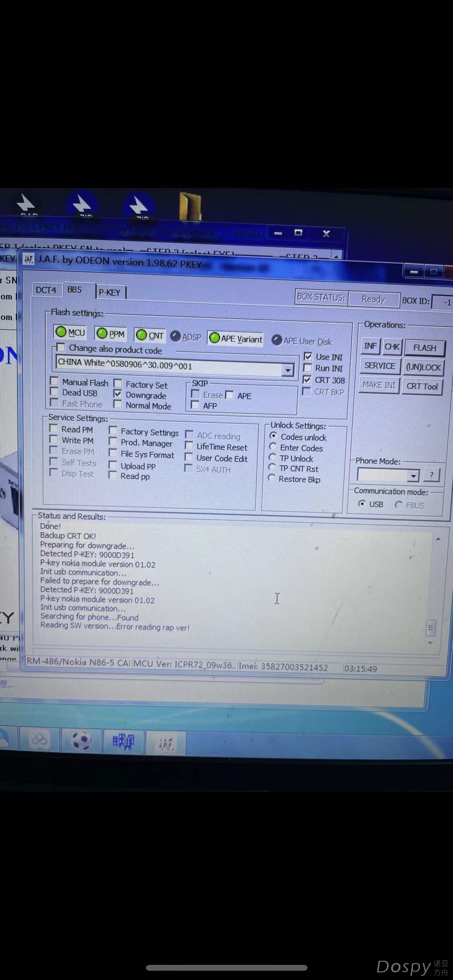Check SKIP APE checkbox
The height and width of the screenshot is (980, 453).
tap(229, 395)
